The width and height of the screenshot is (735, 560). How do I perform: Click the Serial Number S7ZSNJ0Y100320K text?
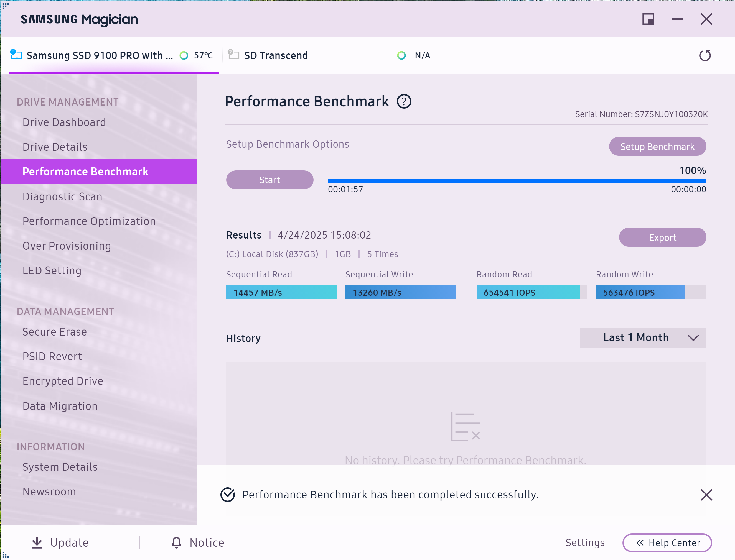click(x=641, y=114)
